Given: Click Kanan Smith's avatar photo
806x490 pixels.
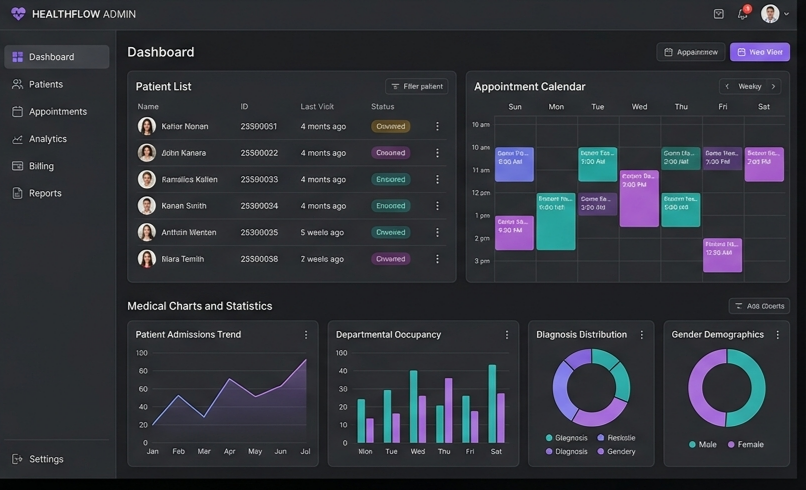Looking at the screenshot, I should pyautogui.click(x=146, y=206).
